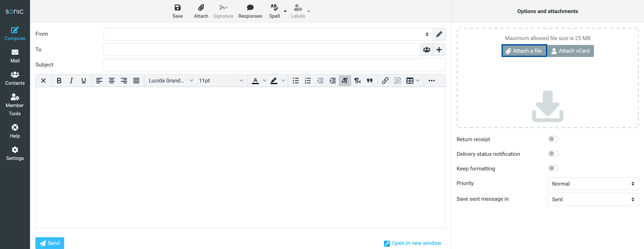Show more editor tools (three dots)
Viewport: 644px width, 249px height.
(432, 81)
